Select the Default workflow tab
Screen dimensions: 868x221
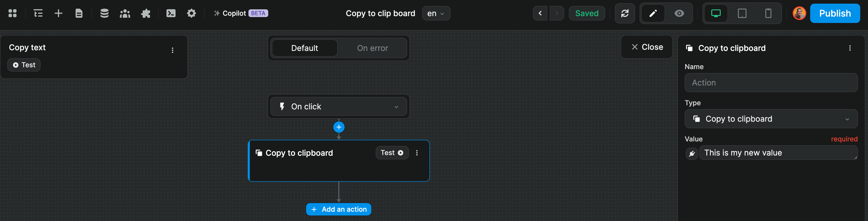pyautogui.click(x=304, y=48)
